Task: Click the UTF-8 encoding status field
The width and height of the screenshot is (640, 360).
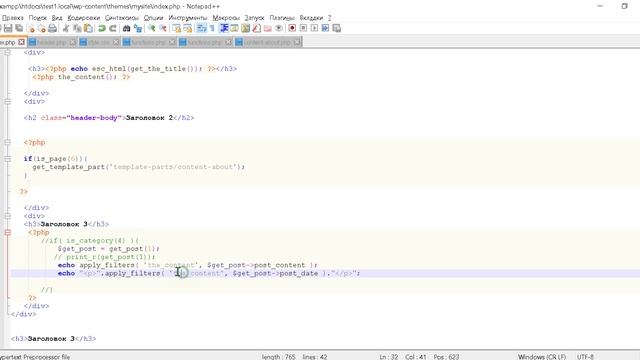Action: [x=586, y=357]
